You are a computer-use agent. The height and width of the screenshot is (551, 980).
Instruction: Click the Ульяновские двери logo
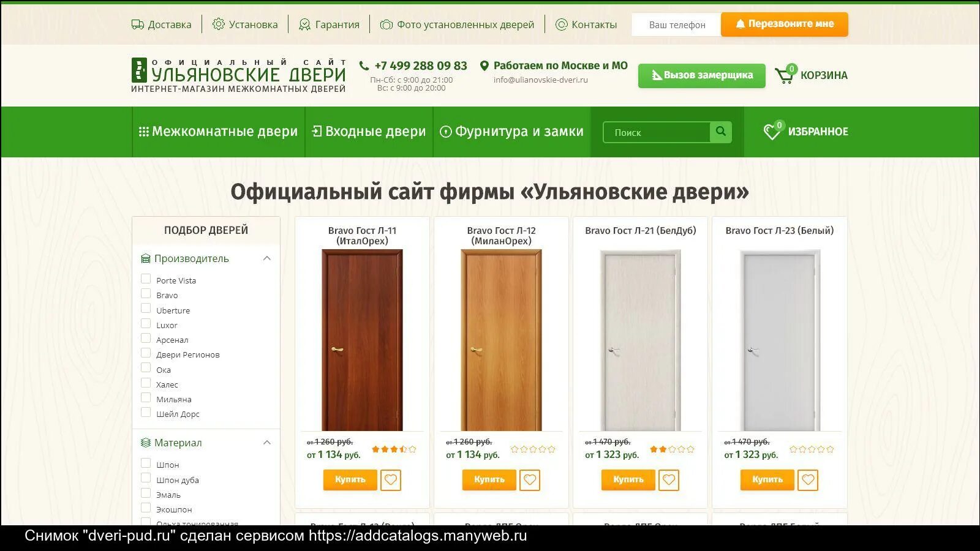point(238,75)
